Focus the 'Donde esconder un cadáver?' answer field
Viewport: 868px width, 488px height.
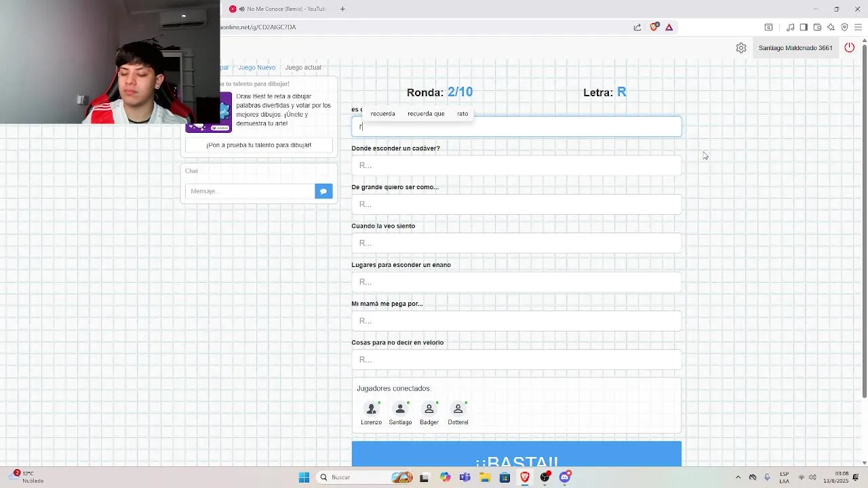click(x=517, y=165)
